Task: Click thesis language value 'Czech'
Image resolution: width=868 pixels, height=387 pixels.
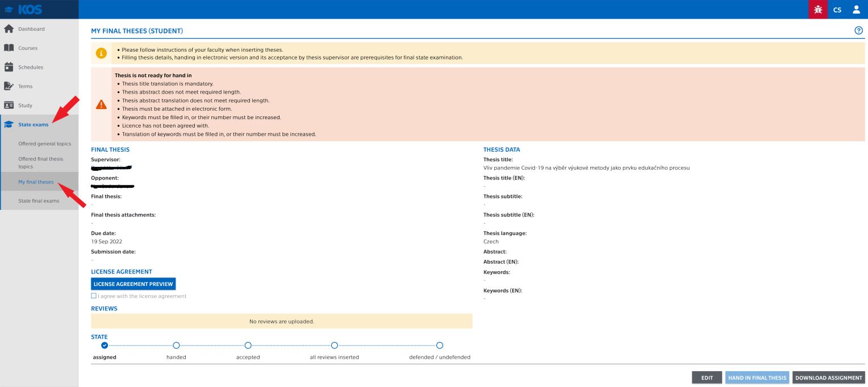Action: [491, 242]
